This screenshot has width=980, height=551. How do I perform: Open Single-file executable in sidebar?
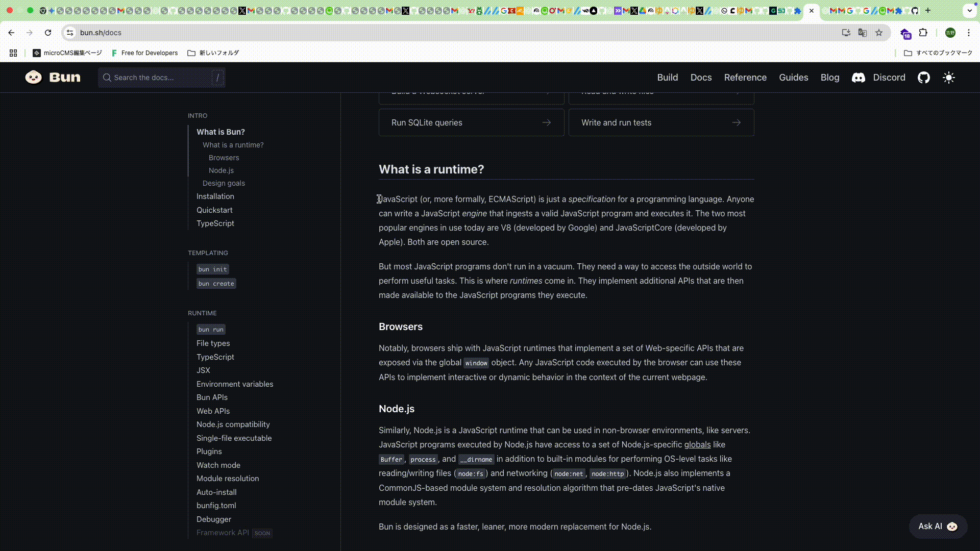click(x=234, y=438)
